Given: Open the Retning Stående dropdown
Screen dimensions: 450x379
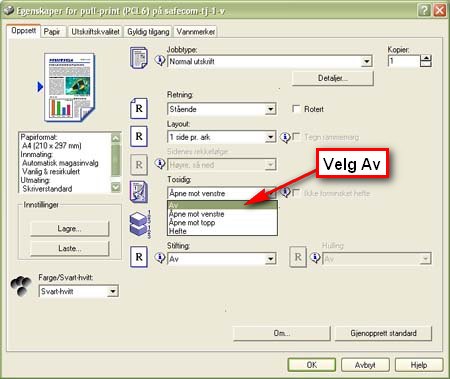Looking at the screenshot, I should [x=270, y=109].
